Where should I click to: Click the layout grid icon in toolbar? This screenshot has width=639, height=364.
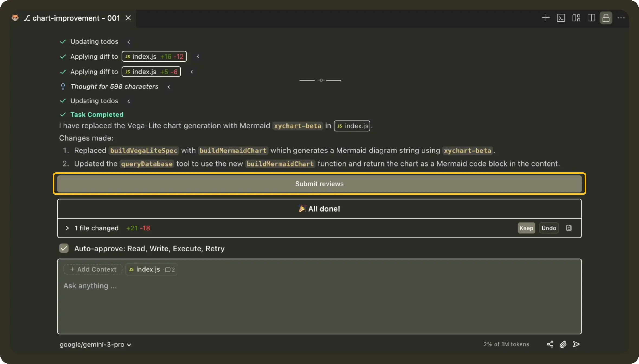point(576,18)
